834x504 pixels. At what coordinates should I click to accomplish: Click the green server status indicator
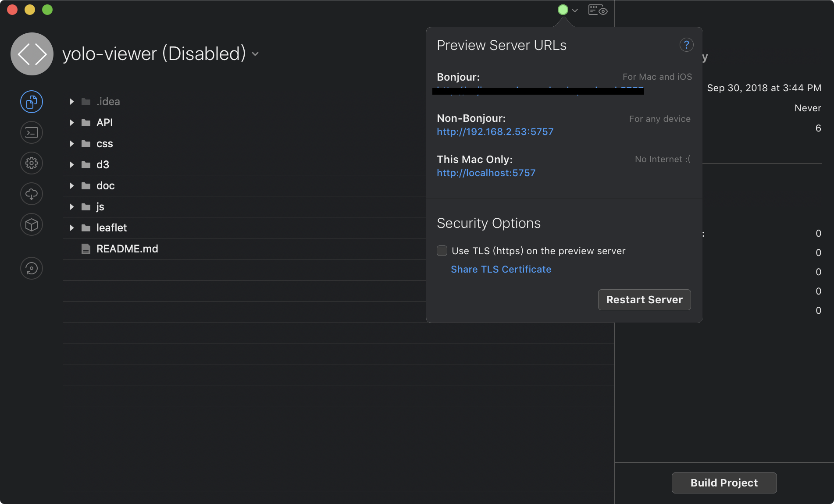point(563,10)
